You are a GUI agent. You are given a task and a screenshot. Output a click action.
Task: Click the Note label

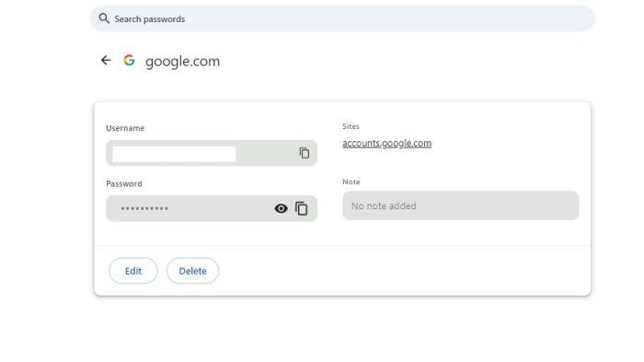351,181
